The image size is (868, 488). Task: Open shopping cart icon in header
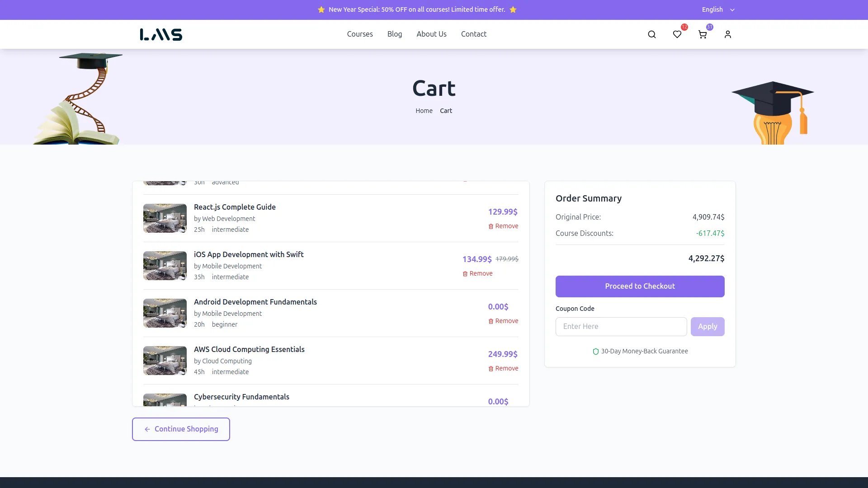(702, 34)
